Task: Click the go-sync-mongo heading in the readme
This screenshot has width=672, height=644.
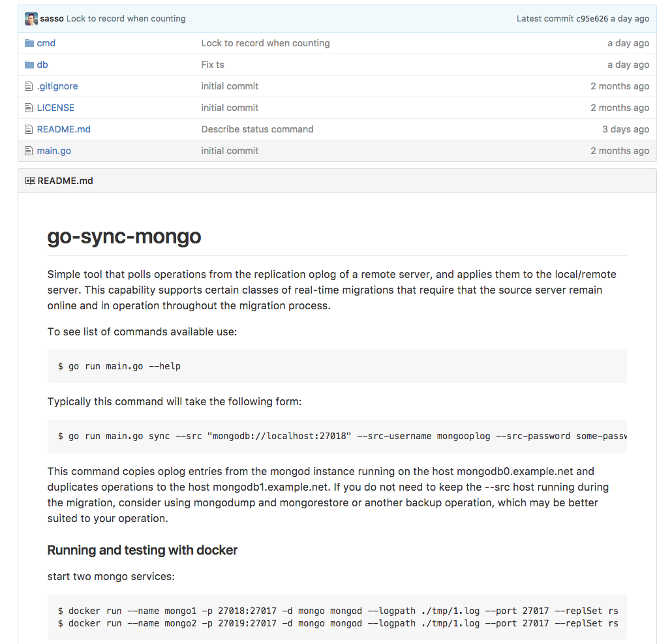Action: coord(124,237)
